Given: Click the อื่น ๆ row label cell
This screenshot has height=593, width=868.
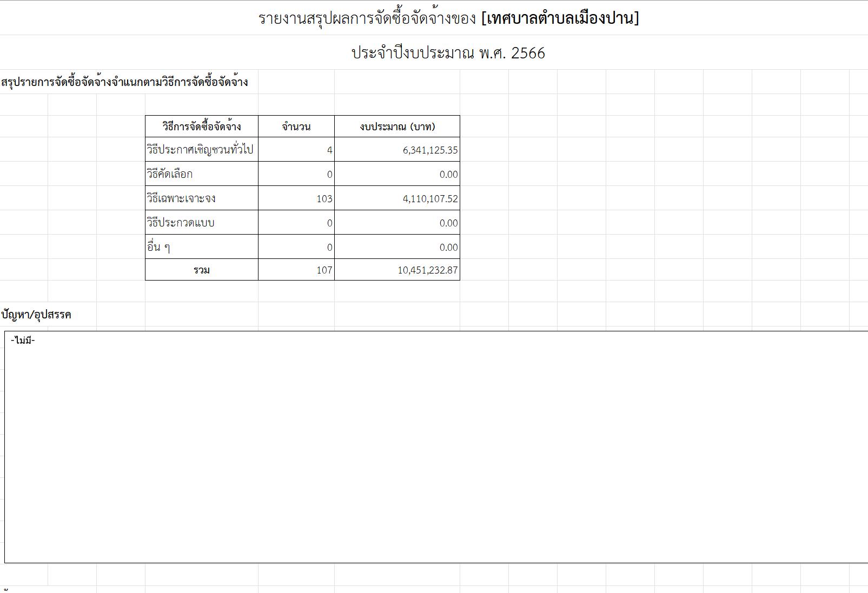Looking at the screenshot, I should (158, 247).
